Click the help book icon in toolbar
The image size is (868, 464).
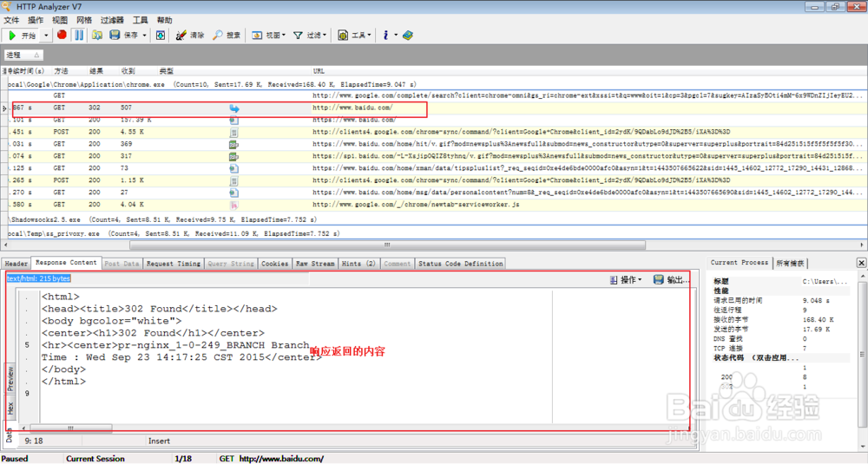pos(408,36)
